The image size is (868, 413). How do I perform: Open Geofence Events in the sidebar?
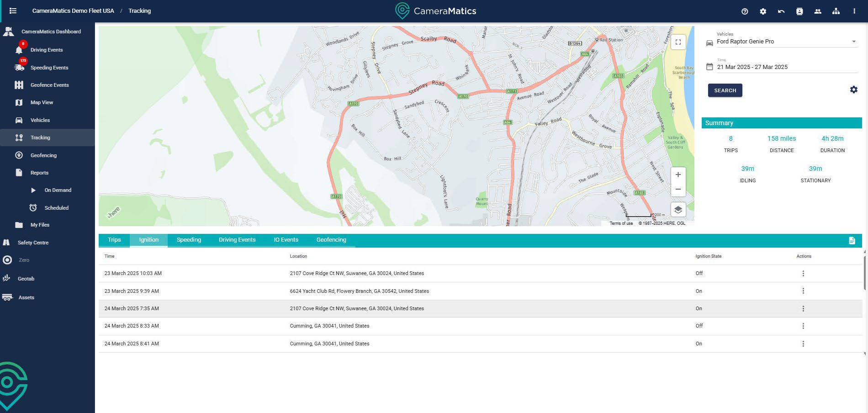49,85
